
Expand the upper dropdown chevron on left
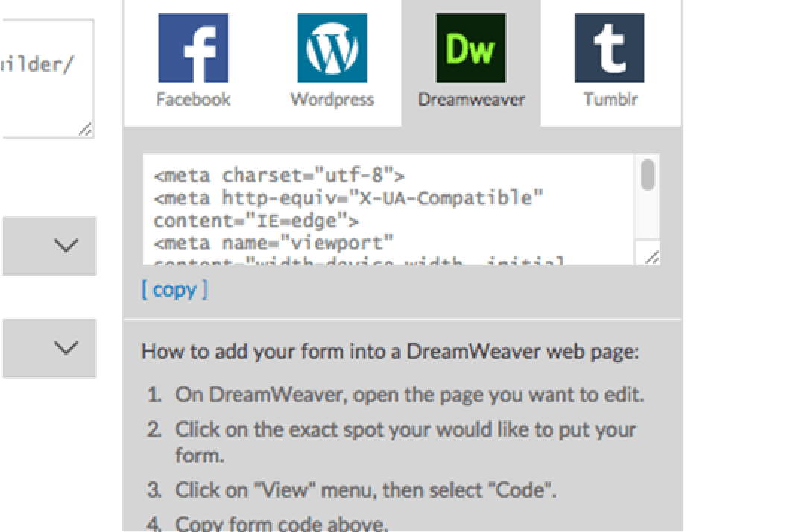coord(66,245)
